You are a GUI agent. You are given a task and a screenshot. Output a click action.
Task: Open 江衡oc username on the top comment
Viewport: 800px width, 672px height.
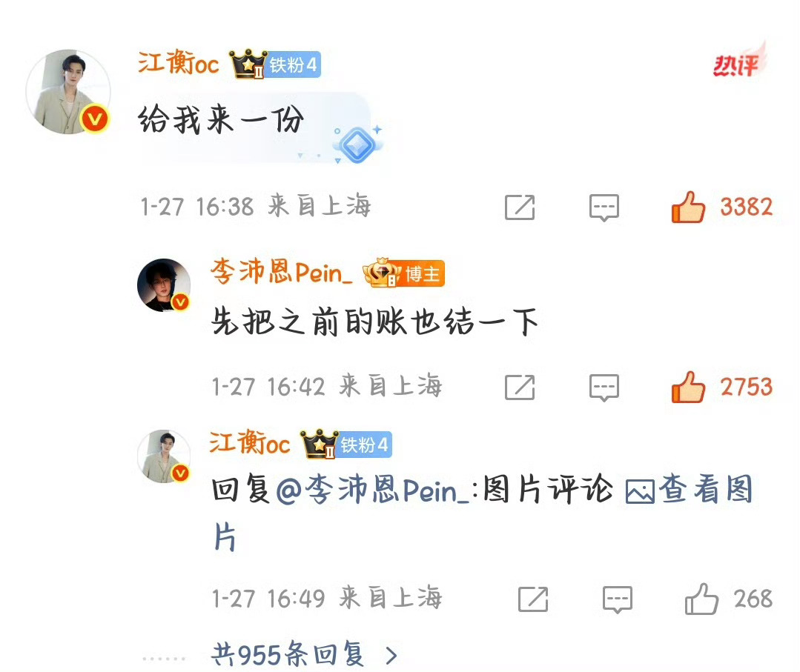[x=178, y=63]
